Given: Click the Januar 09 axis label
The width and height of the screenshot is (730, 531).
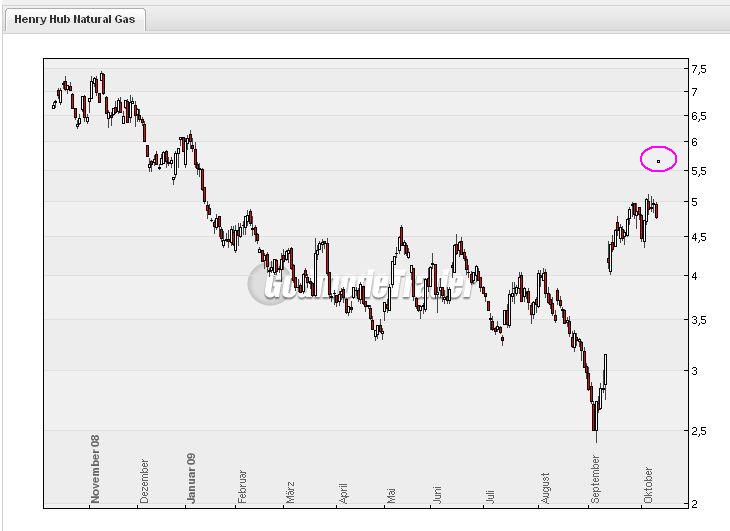Looking at the screenshot, I should [x=191, y=478].
